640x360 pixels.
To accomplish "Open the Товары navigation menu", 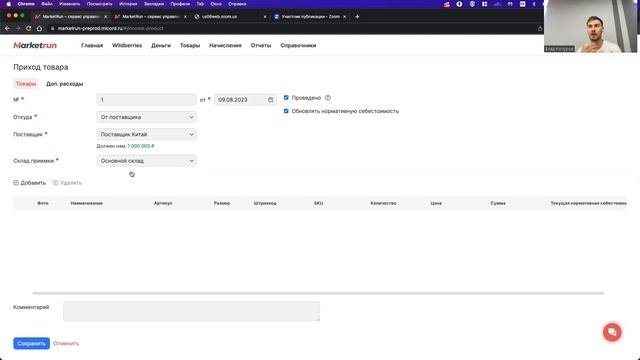I will (190, 45).
